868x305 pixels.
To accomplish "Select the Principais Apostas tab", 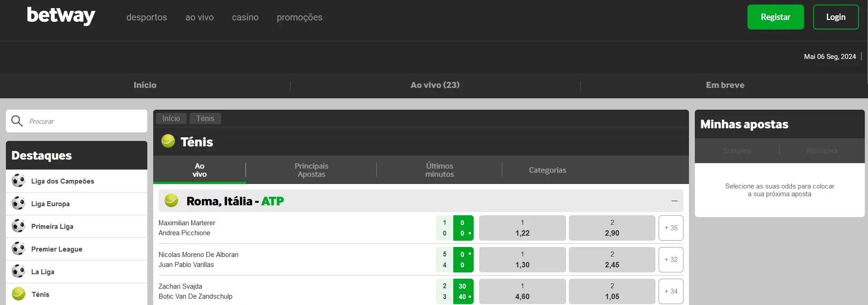I will [311, 170].
